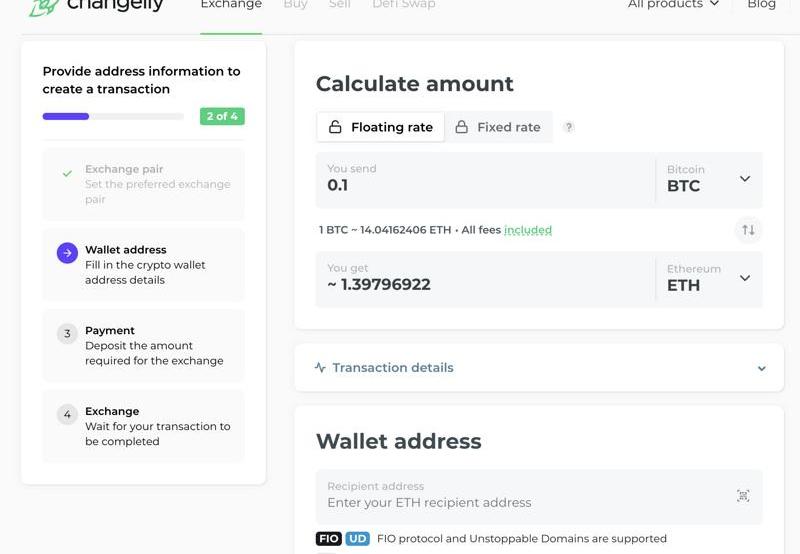The width and height of the screenshot is (800, 554).
Task: Open the All products menu
Action: point(673,4)
